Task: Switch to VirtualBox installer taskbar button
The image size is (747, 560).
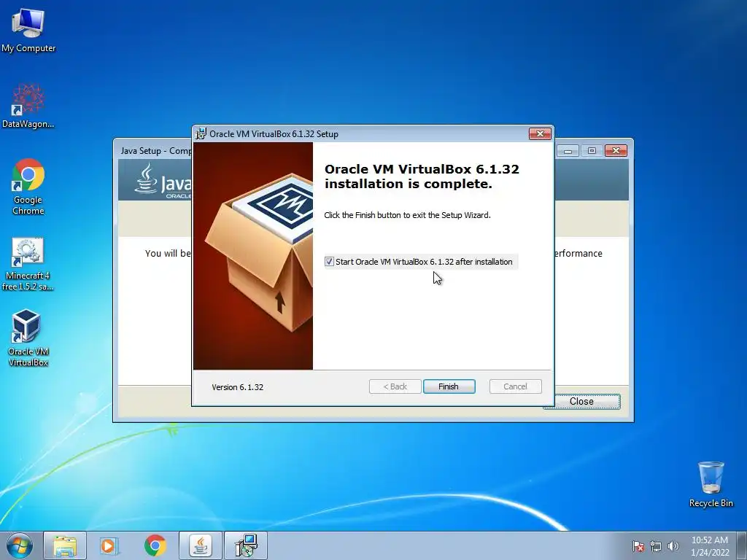Action: (246, 545)
